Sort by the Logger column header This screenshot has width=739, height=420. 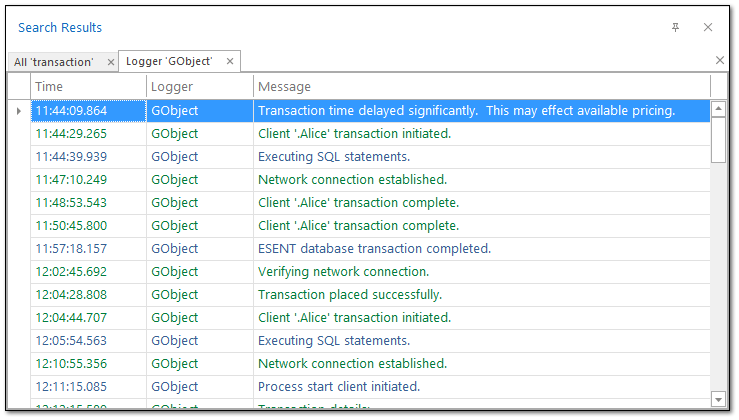[200, 87]
